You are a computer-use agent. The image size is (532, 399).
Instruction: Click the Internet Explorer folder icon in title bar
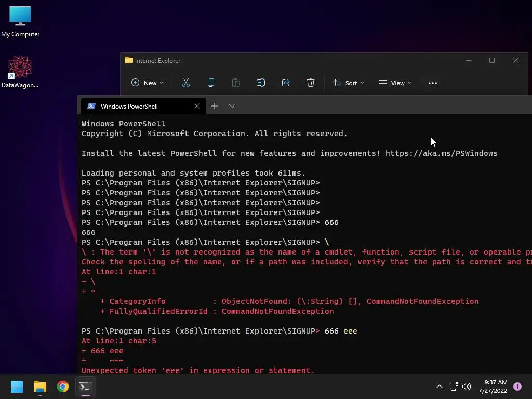[129, 60]
